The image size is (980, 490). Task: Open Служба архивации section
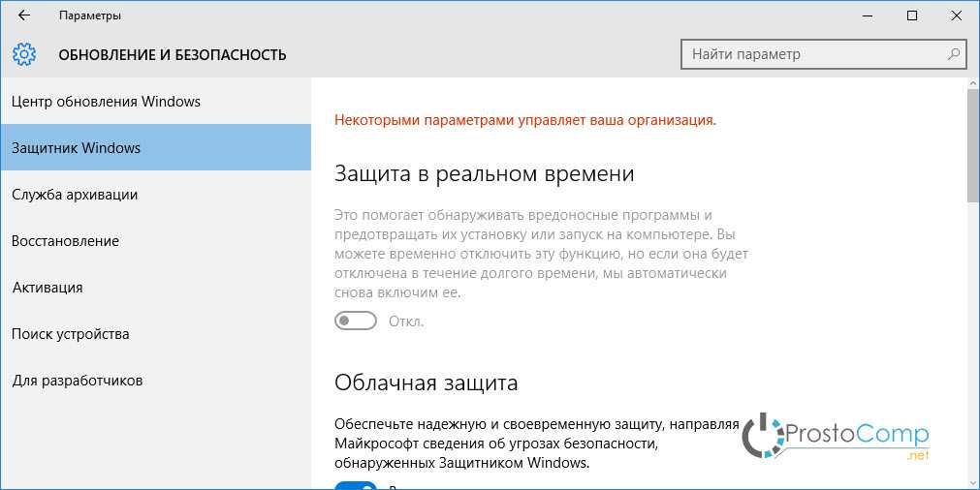(x=156, y=194)
